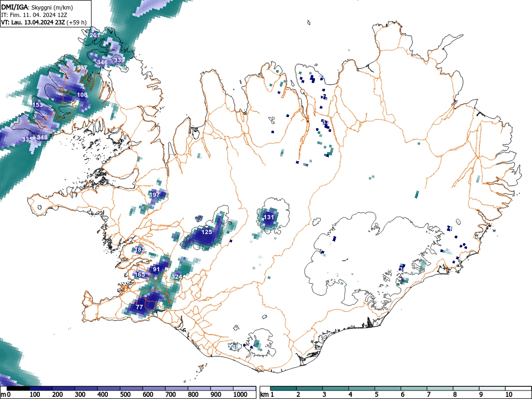532x399 pixels.
Task: Click the '348' visibility label
Action: (x=42, y=137)
